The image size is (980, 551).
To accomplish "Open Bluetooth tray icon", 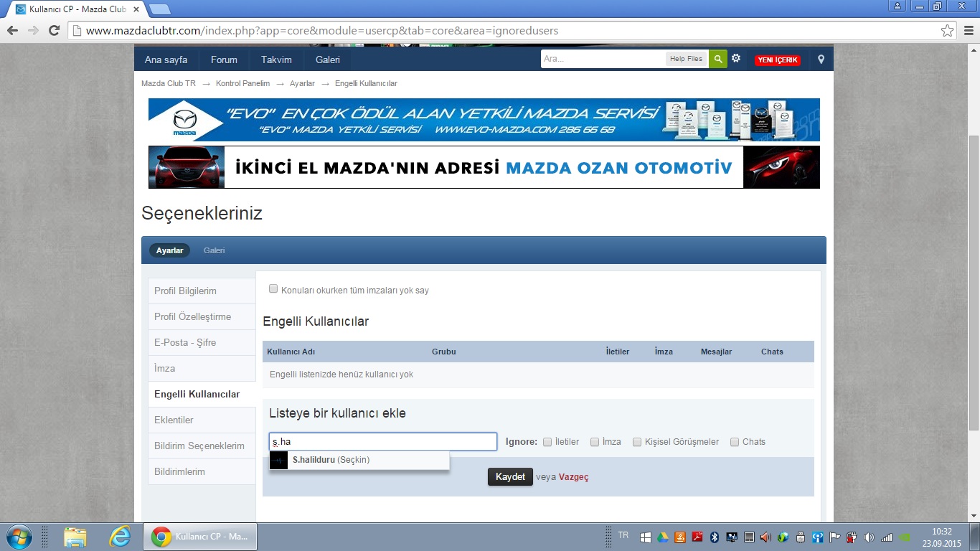I will tap(715, 537).
